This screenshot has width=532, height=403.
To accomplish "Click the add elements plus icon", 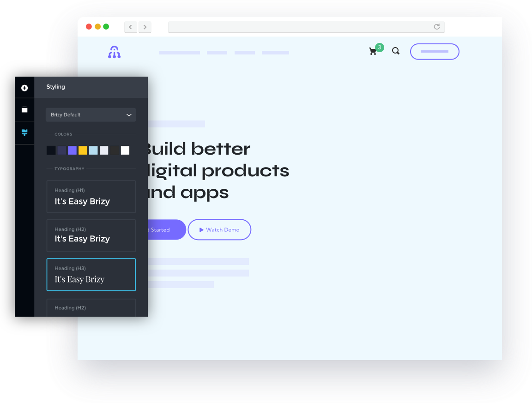I will 24,88.
